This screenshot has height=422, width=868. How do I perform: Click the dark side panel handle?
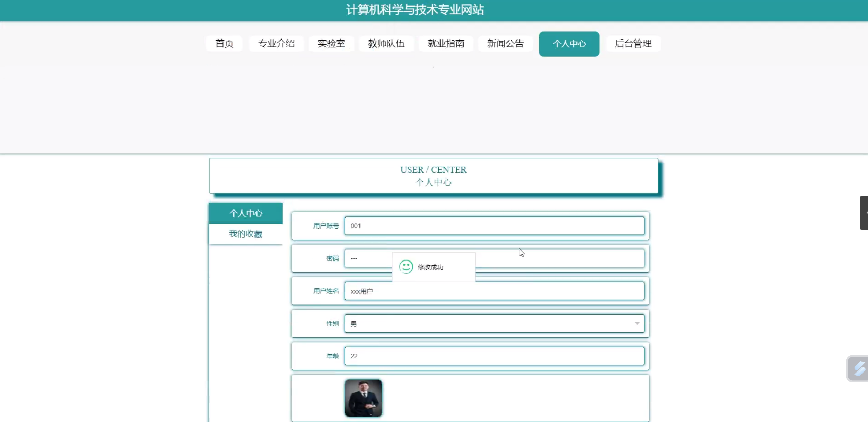pos(864,213)
